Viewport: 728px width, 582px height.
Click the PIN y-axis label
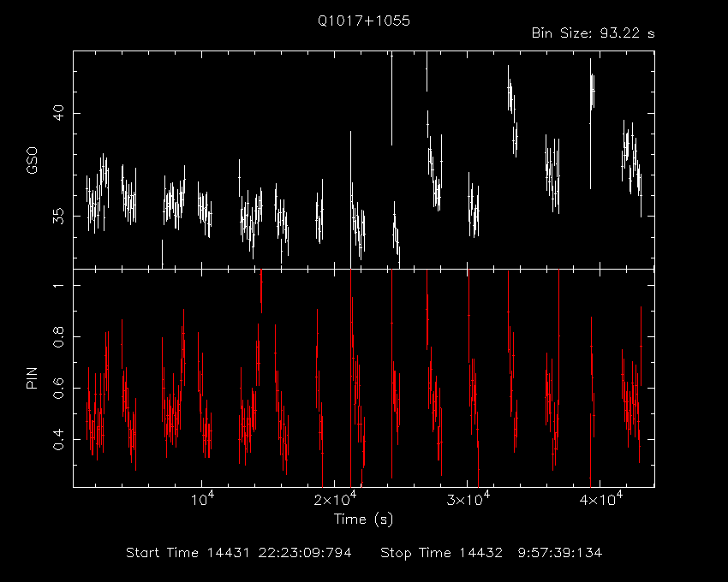pos(32,377)
